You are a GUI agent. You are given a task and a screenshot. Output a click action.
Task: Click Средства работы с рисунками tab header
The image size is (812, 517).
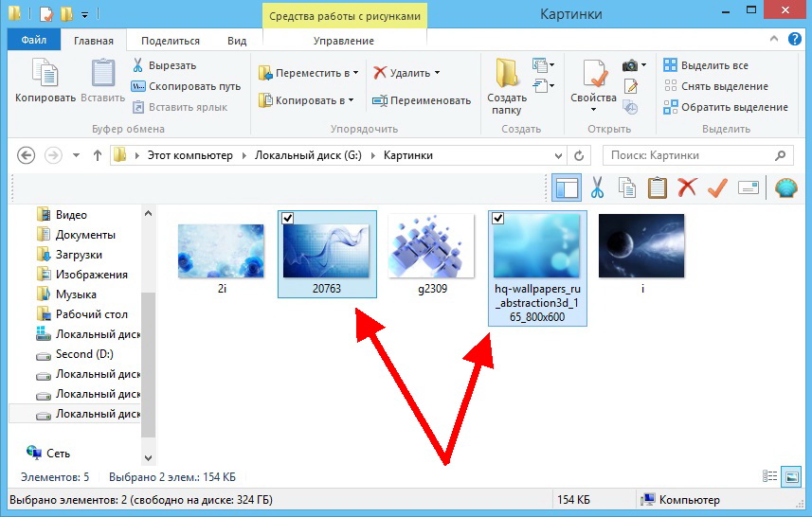[344, 16]
